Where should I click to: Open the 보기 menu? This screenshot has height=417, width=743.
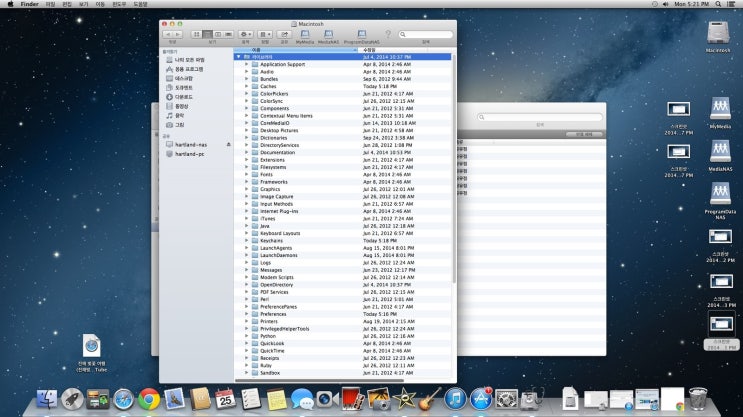tap(84, 4)
